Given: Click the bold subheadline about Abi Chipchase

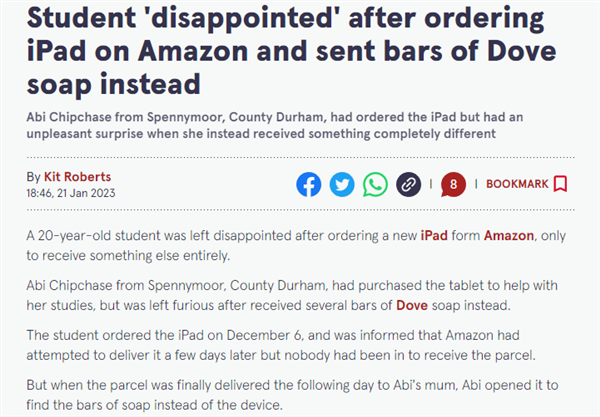Looking at the screenshot, I should 274,125.
